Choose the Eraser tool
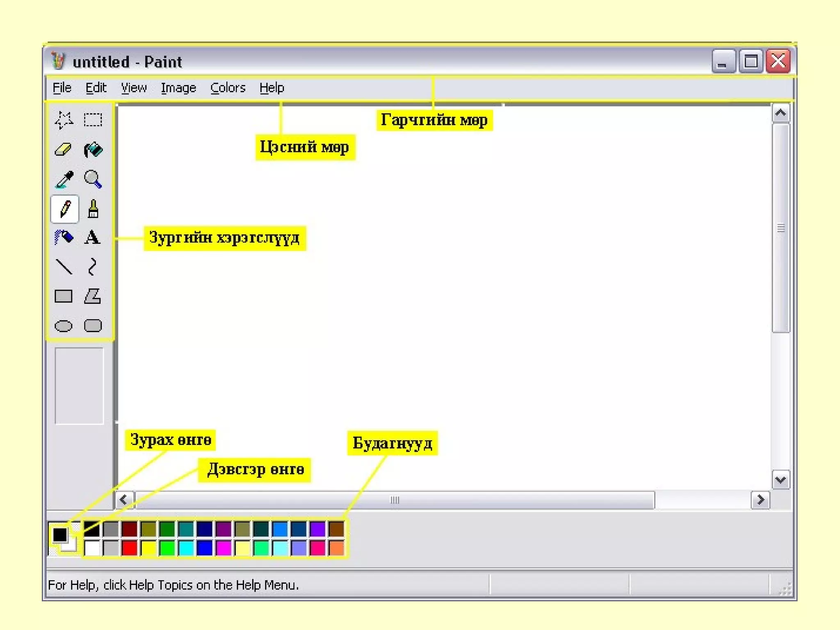840x630 pixels. click(x=63, y=150)
